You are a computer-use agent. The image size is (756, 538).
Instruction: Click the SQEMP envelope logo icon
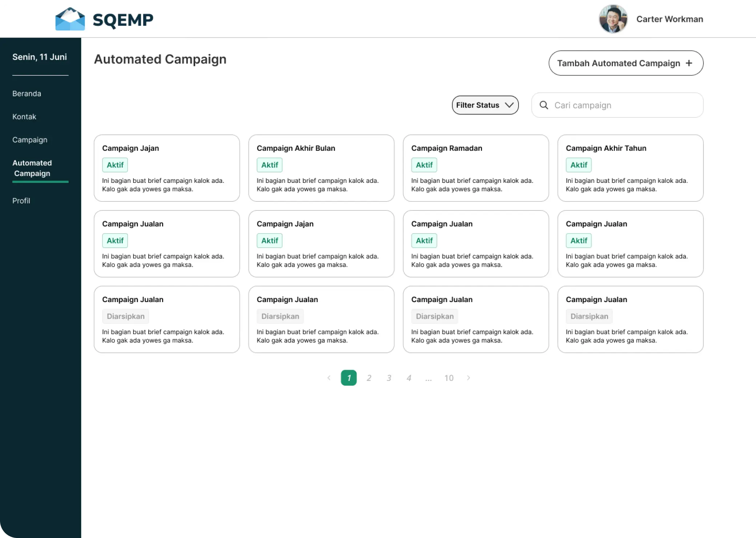pyautogui.click(x=70, y=19)
